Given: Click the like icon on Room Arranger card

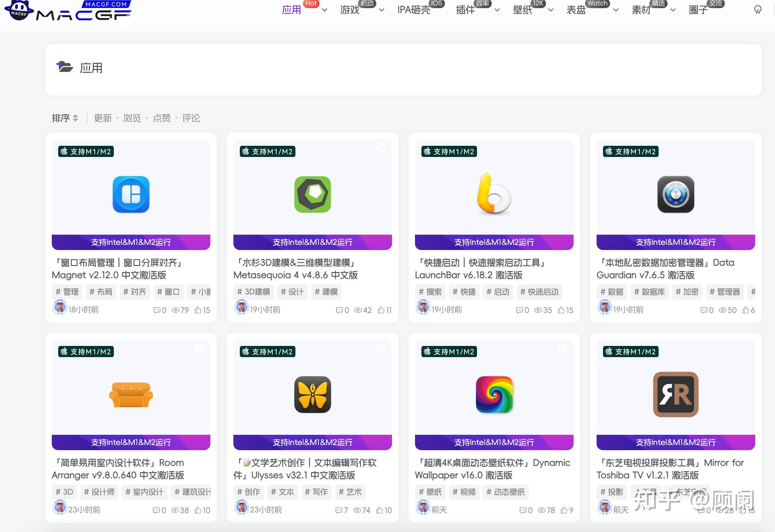Looking at the screenshot, I should click(198, 510).
